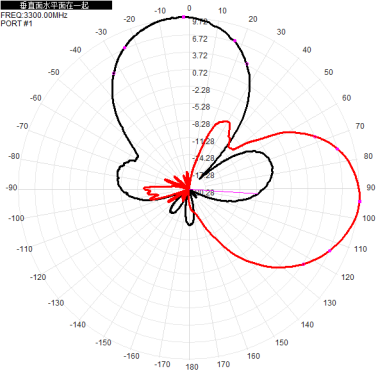
Task: Click the 6.72 gain ring label
Action: point(200,39)
